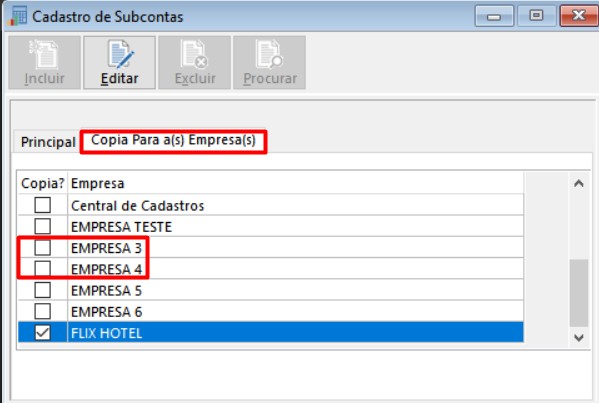Select the EMPRESA 4 row text
The height and width of the screenshot is (403, 599).
tap(106, 269)
